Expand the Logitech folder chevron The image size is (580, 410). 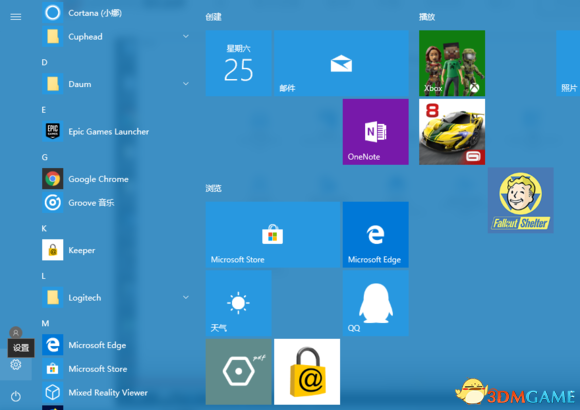click(186, 297)
